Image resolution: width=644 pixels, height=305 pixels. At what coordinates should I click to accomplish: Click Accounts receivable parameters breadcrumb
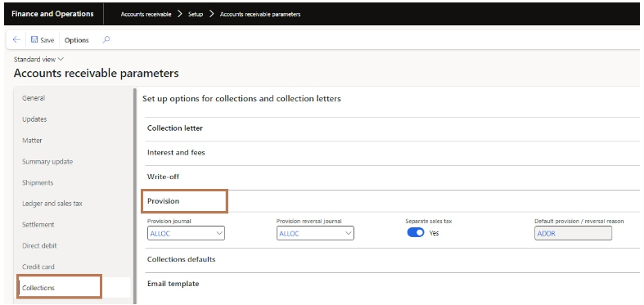[260, 14]
